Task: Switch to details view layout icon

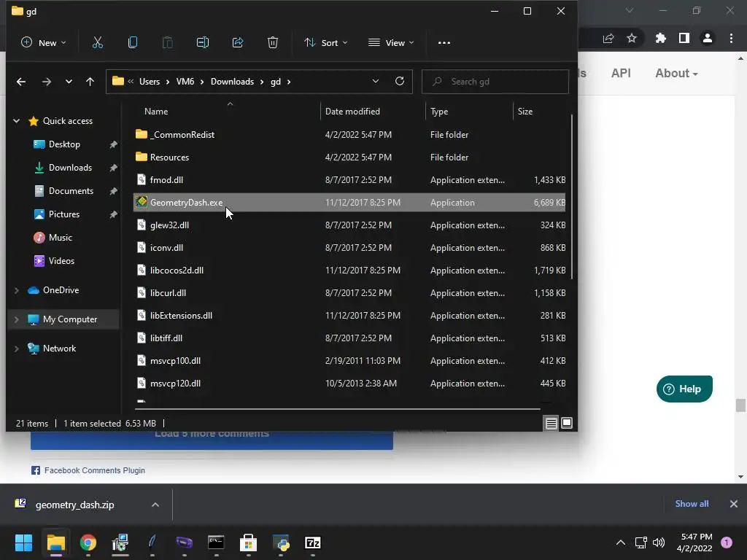Action: click(x=551, y=423)
